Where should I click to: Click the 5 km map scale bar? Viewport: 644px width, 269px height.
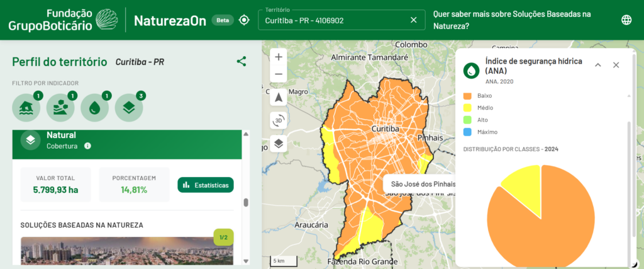(x=284, y=261)
